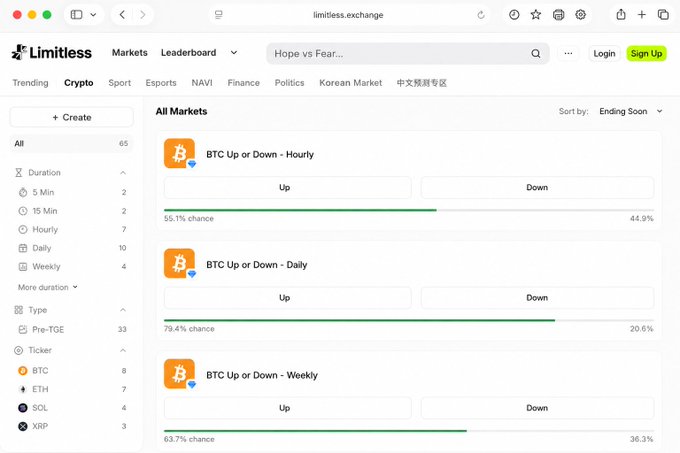Open the three-dots more options button
Image resolution: width=680 pixels, height=453 pixels.
[x=568, y=53]
